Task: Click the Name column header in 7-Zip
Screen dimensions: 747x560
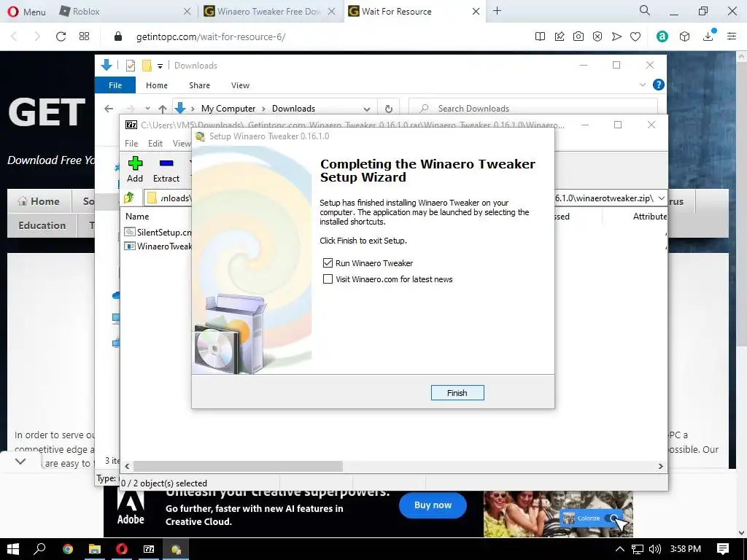Action: point(137,216)
